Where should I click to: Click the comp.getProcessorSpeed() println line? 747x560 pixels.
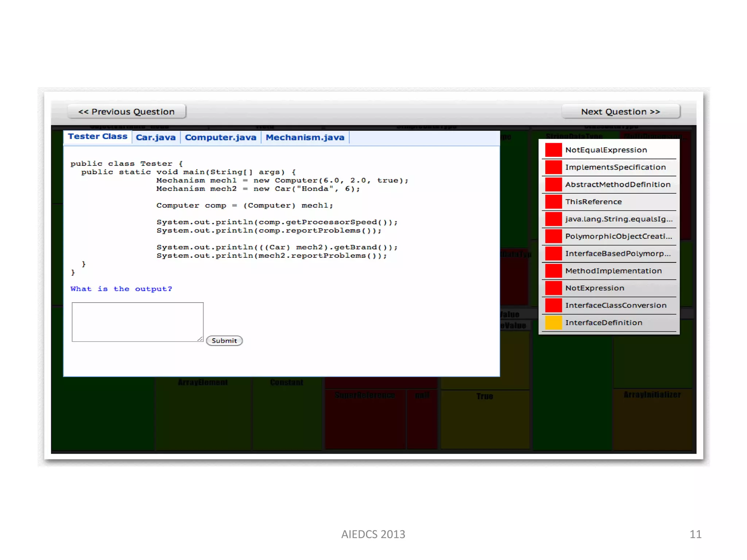click(277, 222)
